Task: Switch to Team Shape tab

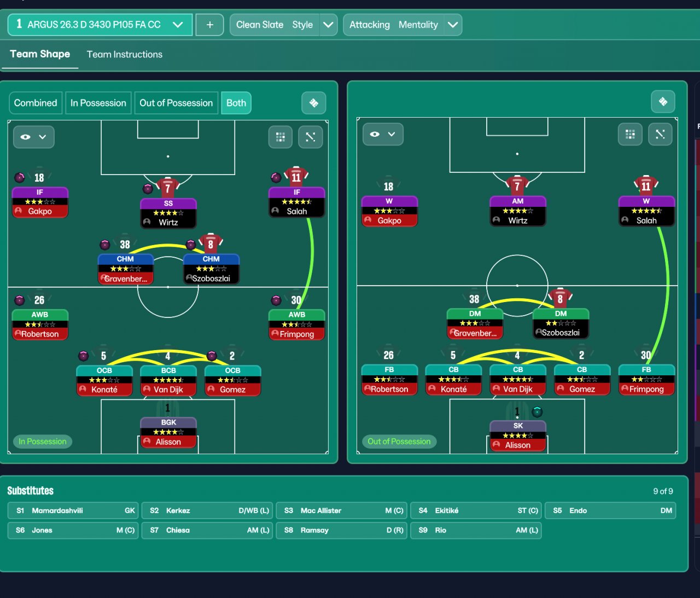Action: coord(40,54)
